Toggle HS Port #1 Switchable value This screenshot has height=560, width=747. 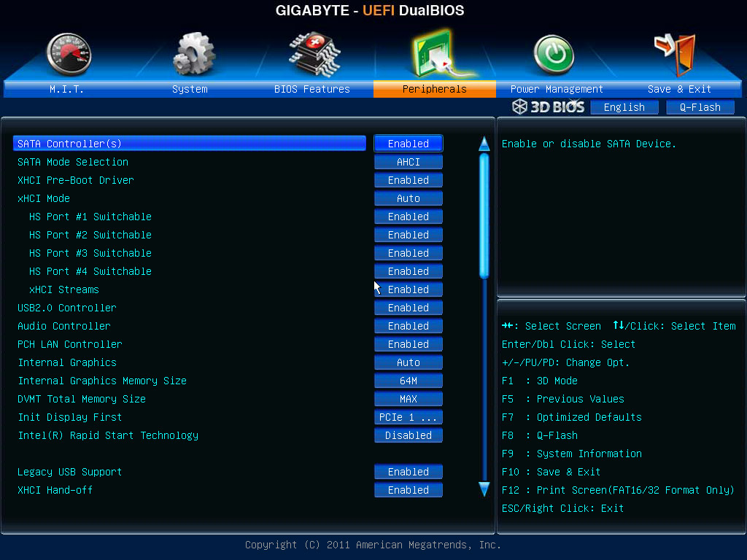pyautogui.click(x=409, y=217)
